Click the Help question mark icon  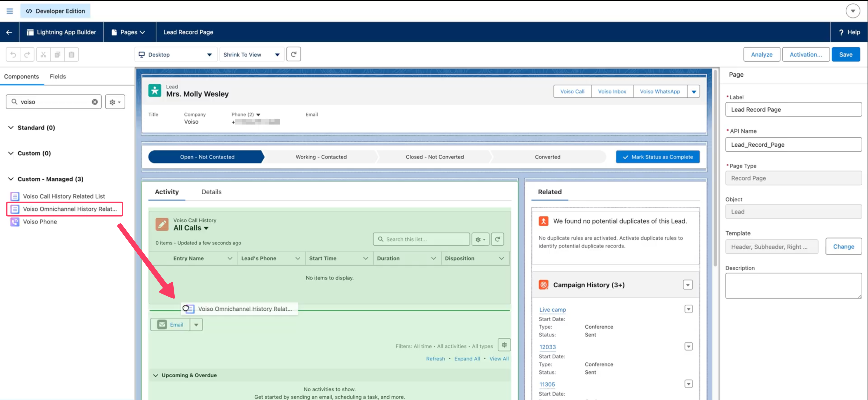click(x=841, y=32)
